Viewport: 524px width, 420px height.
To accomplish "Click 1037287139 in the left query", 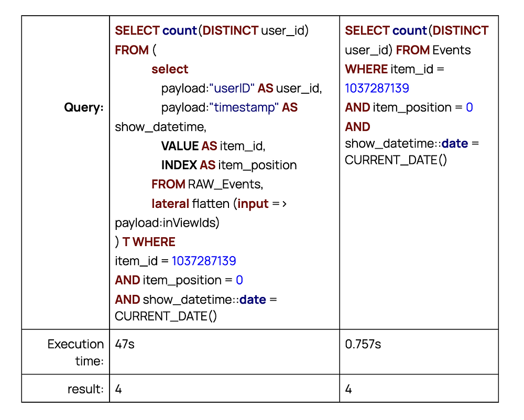I will [x=204, y=261].
